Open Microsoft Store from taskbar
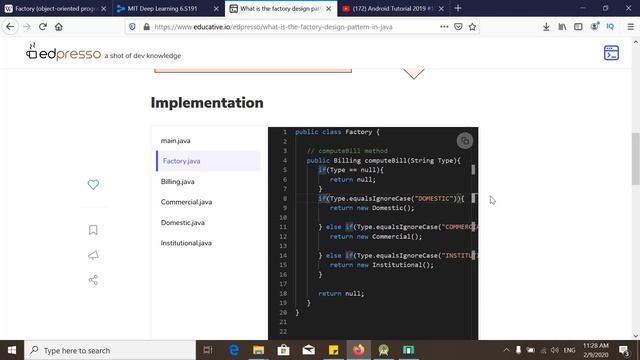 pyautogui.click(x=283, y=350)
